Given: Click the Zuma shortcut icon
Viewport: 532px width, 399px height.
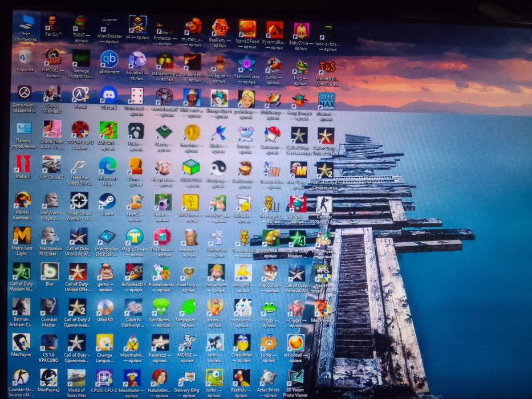Looking at the screenshot, I should click(136, 167).
